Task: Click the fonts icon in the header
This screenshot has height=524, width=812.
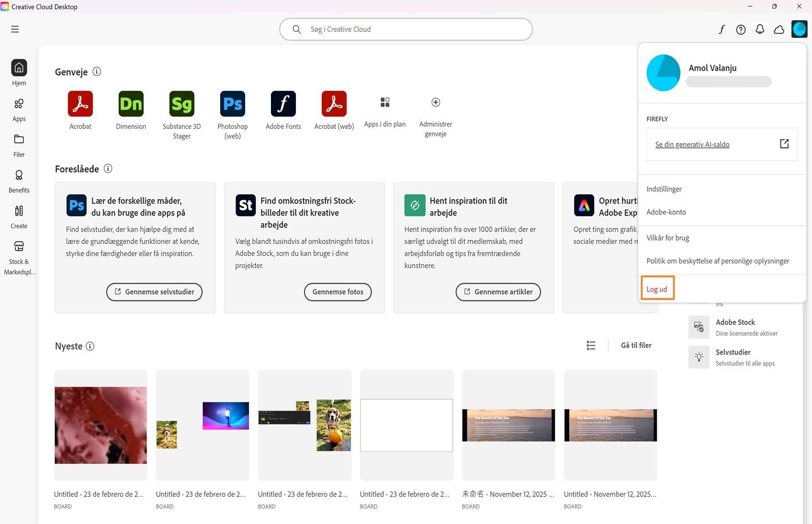Action: pos(722,29)
